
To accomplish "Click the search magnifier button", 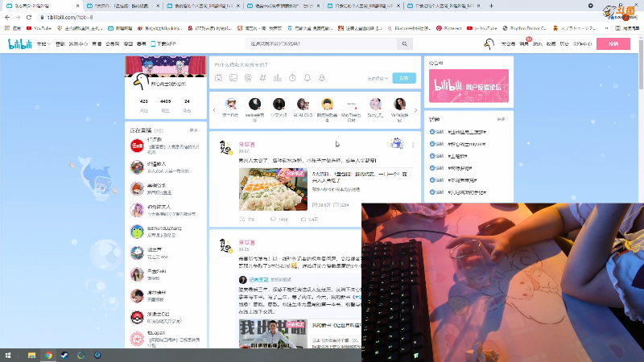I will click(405, 44).
